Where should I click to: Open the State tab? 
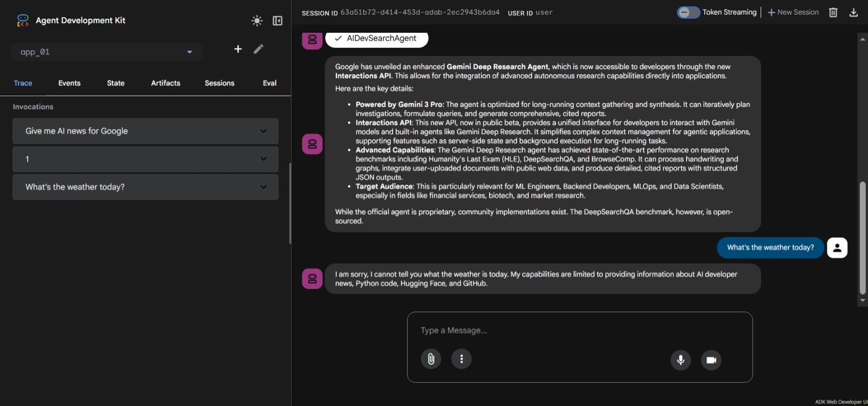[x=115, y=83]
